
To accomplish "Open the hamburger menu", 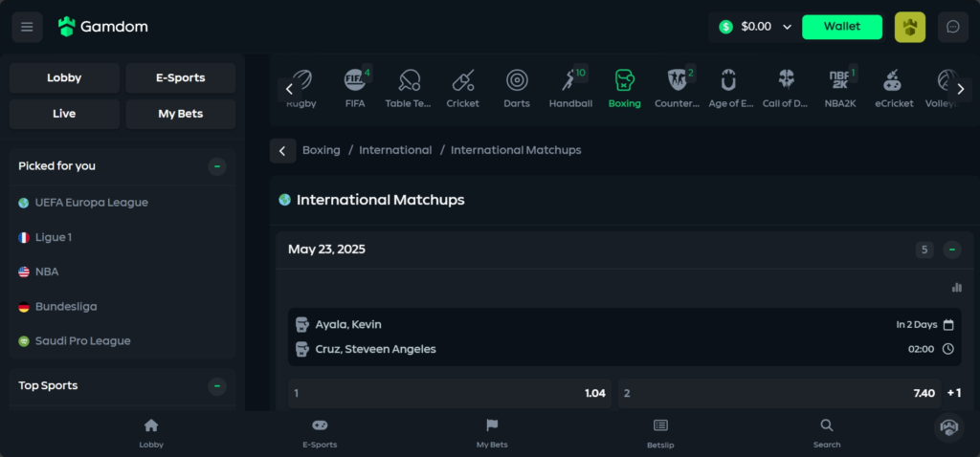I will (x=27, y=27).
